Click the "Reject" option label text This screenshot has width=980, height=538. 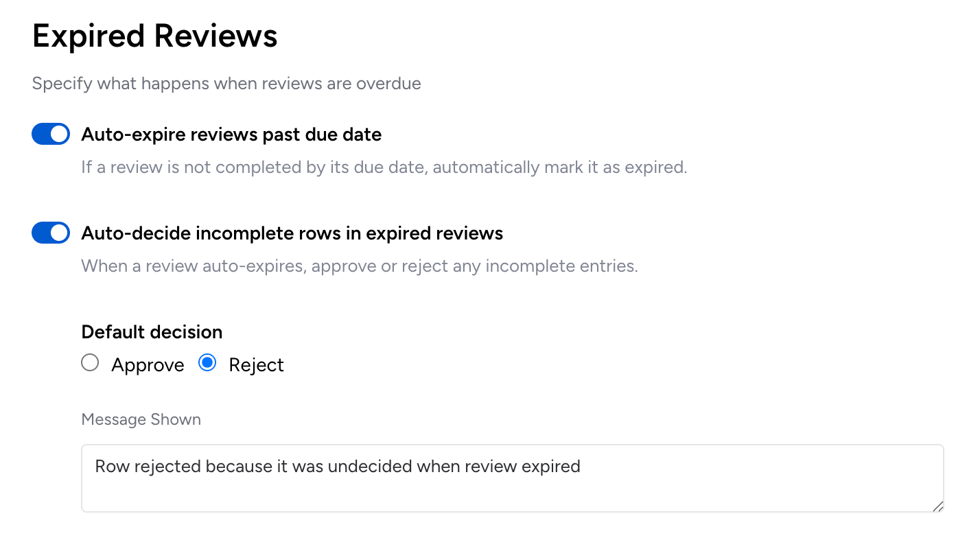(x=256, y=365)
